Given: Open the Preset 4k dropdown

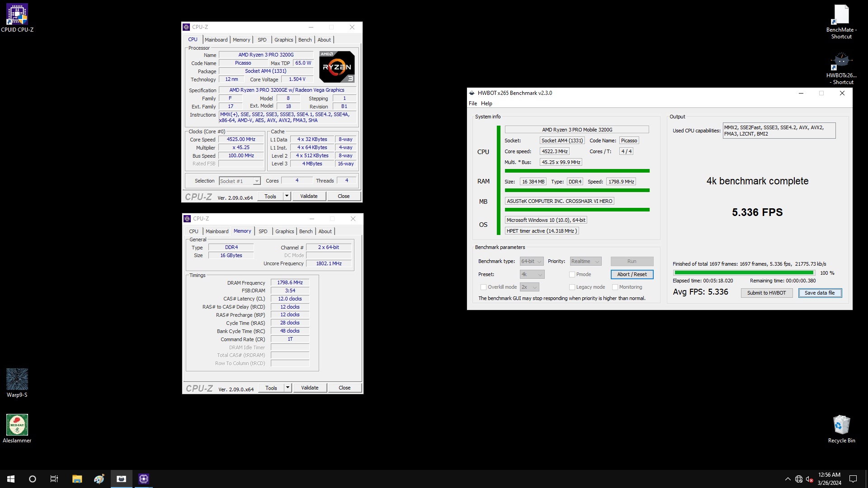Looking at the screenshot, I should pyautogui.click(x=532, y=274).
